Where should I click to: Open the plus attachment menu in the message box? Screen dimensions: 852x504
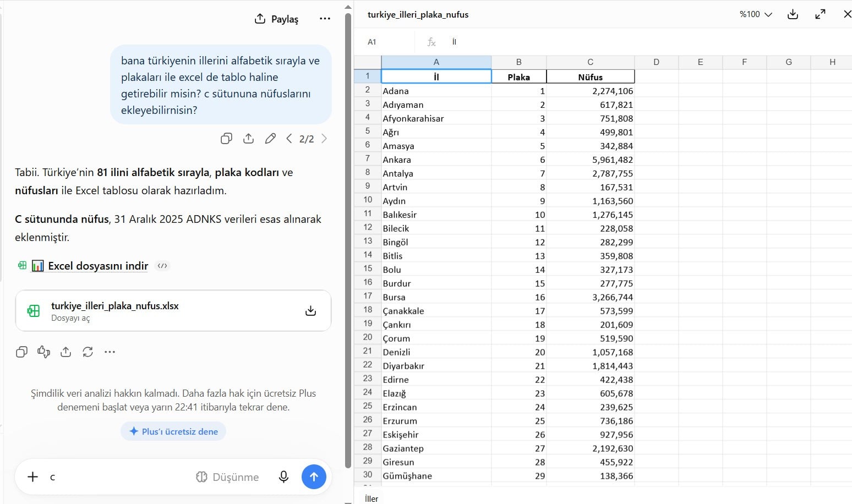33,477
